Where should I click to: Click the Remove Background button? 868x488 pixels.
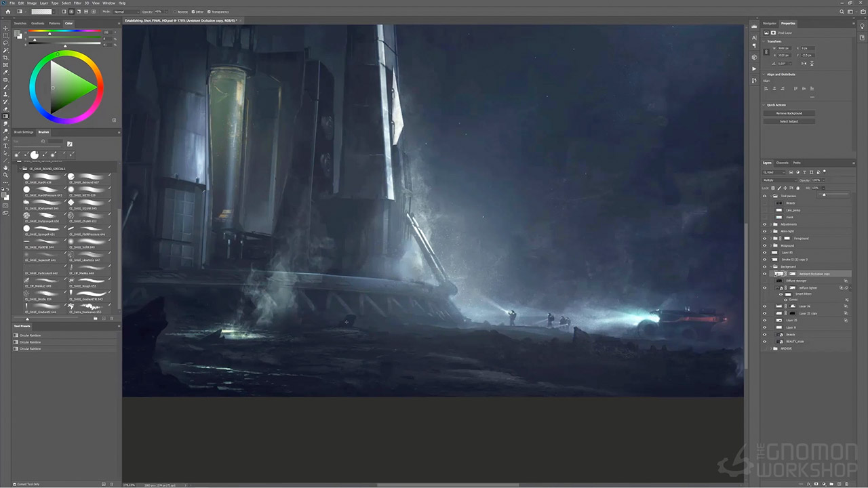click(x=789, y=113)
